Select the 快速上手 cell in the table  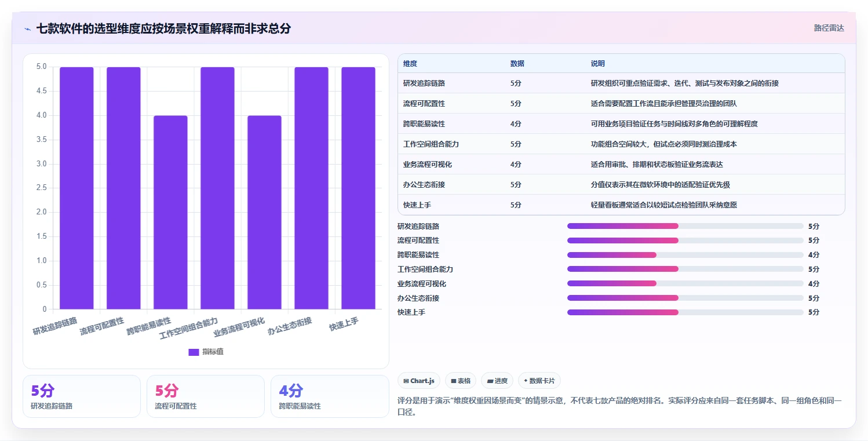pos(417,205)
